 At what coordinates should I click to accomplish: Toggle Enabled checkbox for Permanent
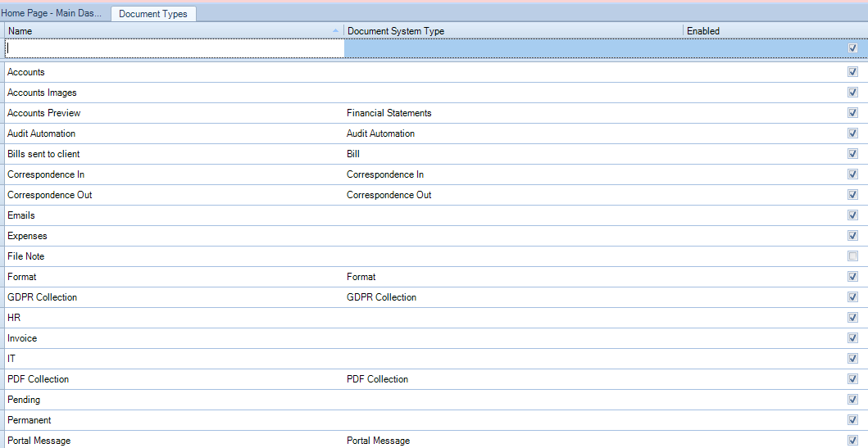click(x=852, y=420)
